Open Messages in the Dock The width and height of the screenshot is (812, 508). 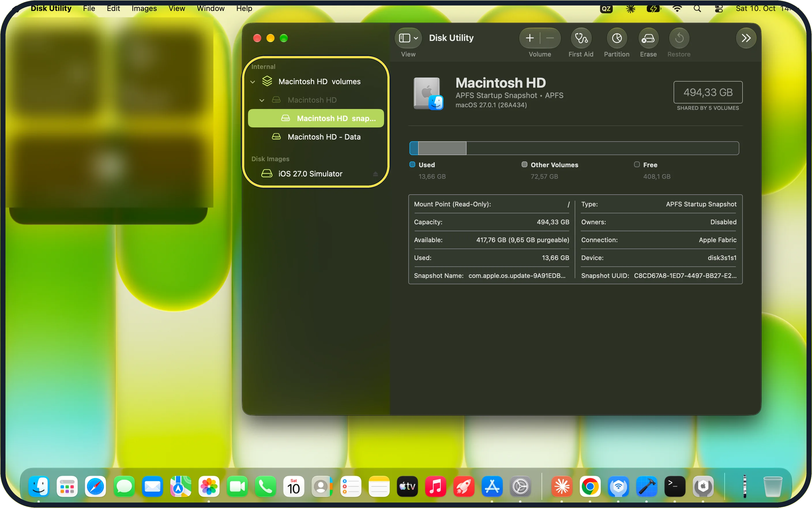(124, 486)
